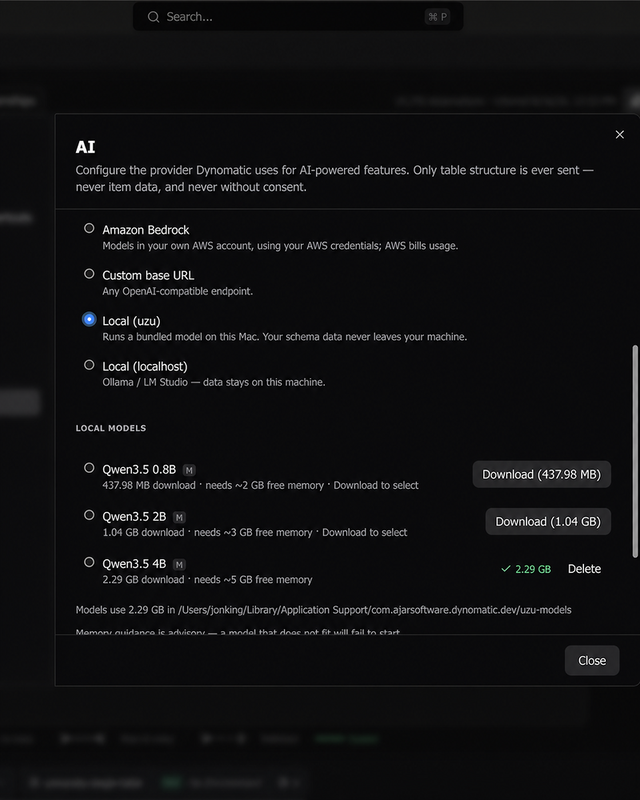Image resolution: width=640 pixels, height=800 pixels.
Task: Select the Amazon Bedrock provider radio button
Action: pyautogui.click(x=89, y=229)
